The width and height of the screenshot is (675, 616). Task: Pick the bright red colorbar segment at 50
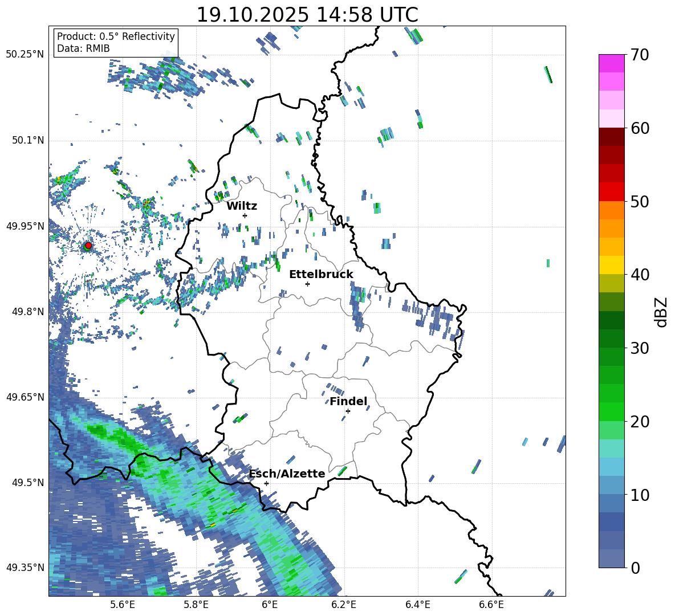[x=611, y=192]
